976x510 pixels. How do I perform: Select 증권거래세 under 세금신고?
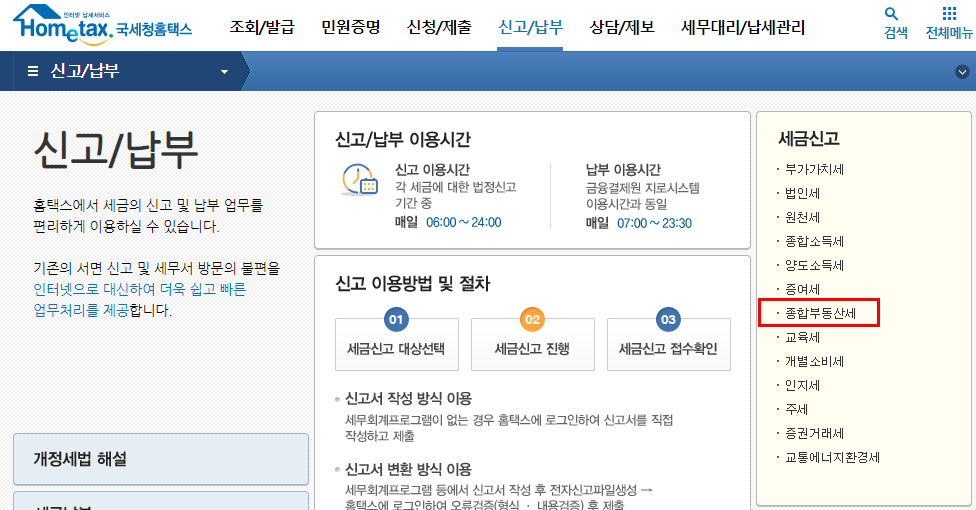pyautogui.click(x=814, y=433)
